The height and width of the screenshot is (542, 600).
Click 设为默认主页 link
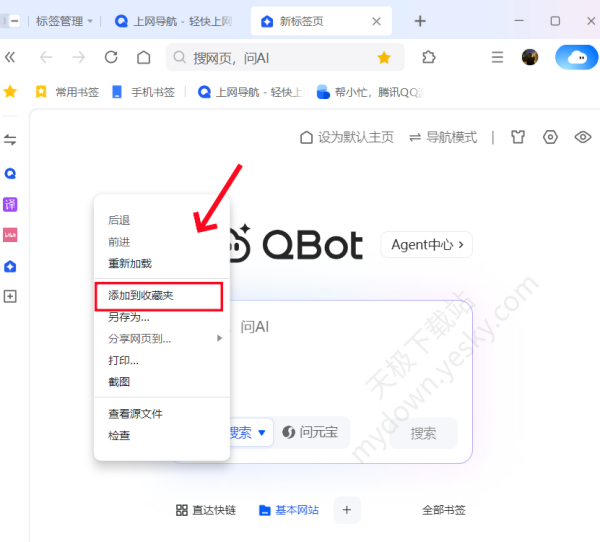[346, 137]
